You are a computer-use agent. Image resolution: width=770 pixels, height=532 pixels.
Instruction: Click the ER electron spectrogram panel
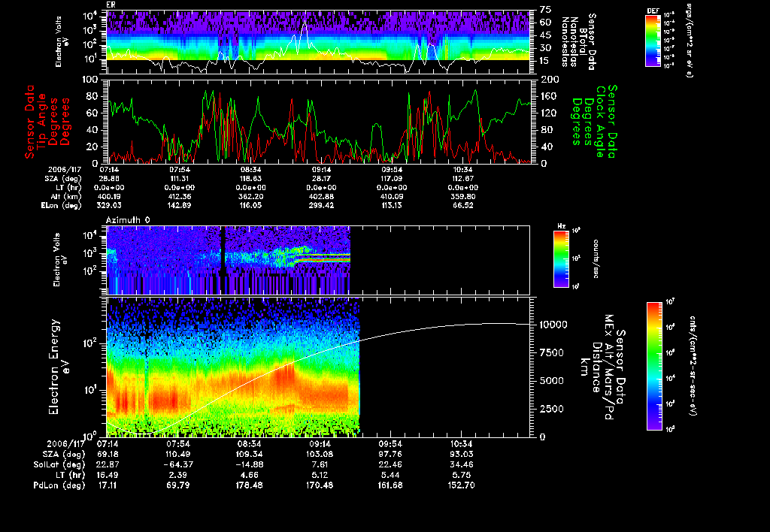pos(318,42)
